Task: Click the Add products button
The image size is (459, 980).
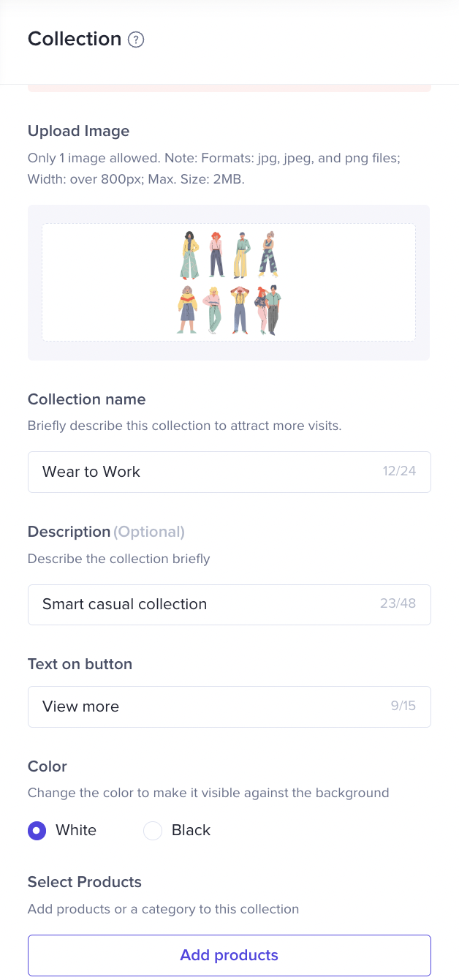Action: point(229,955)
